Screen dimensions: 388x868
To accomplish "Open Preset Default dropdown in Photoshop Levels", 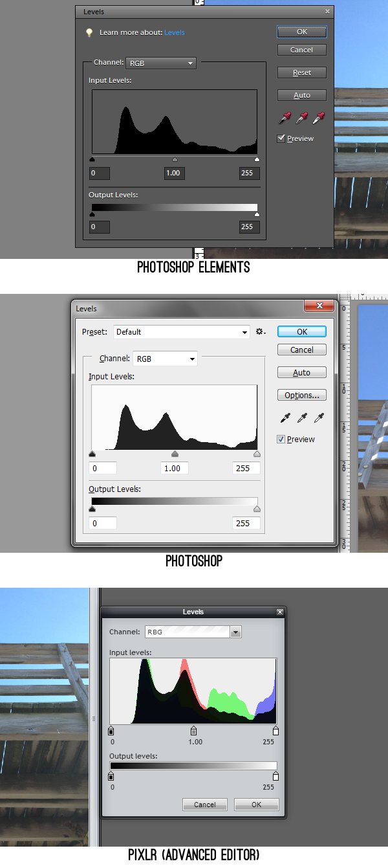I will click(x=182, y=332).
